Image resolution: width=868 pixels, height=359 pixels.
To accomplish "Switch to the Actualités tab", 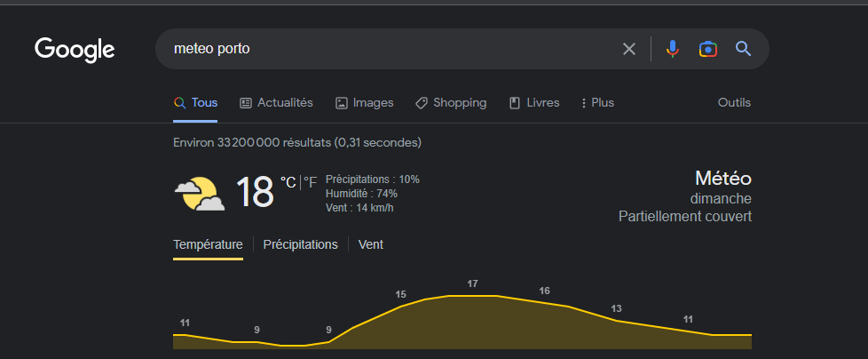I will 276,103.
